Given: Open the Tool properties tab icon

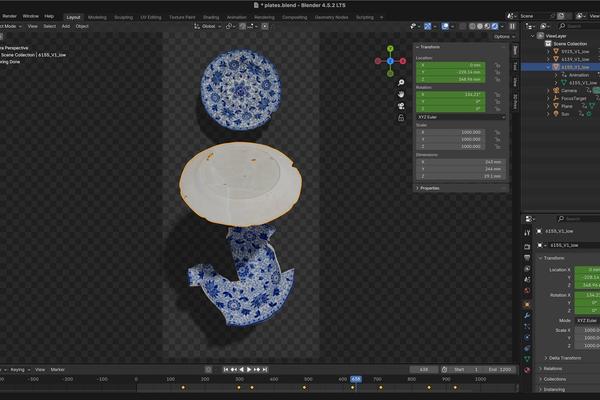Looking at the screenshot, I should (527, 232).
